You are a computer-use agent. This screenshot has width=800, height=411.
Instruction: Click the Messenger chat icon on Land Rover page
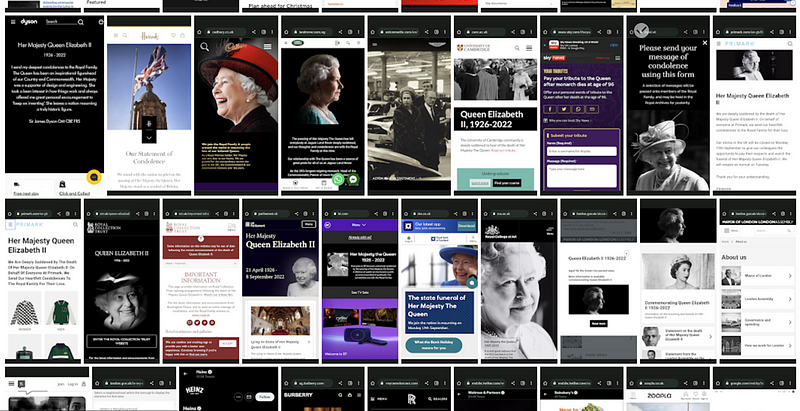(353, 179)
